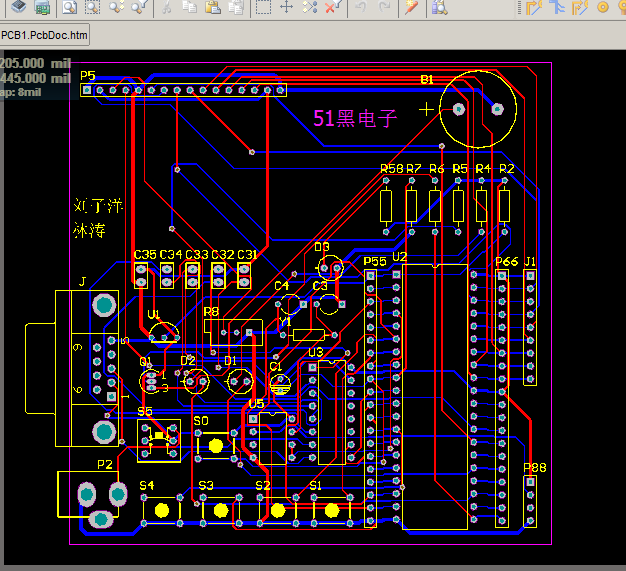This screenshot has height=571, width=626.
Task: Select the place pad tool
Action: pos(603,7)
